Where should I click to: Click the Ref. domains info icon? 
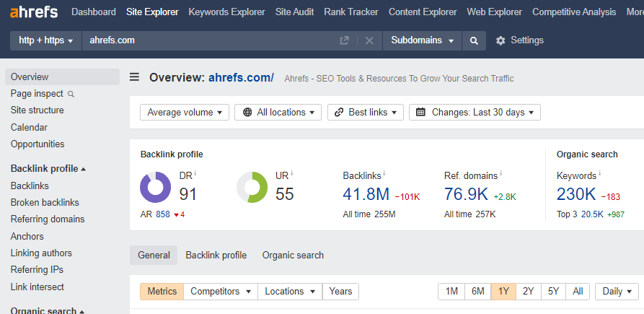[501, 173]
